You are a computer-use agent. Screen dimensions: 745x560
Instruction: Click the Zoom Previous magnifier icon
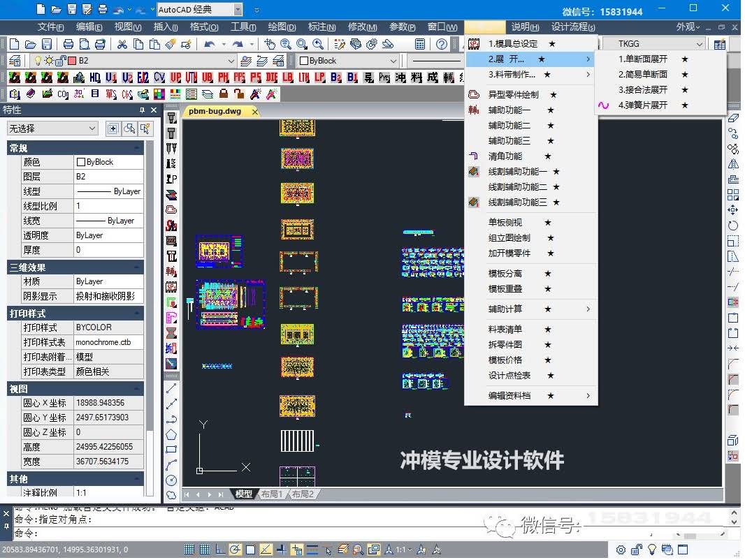(318, 45)
